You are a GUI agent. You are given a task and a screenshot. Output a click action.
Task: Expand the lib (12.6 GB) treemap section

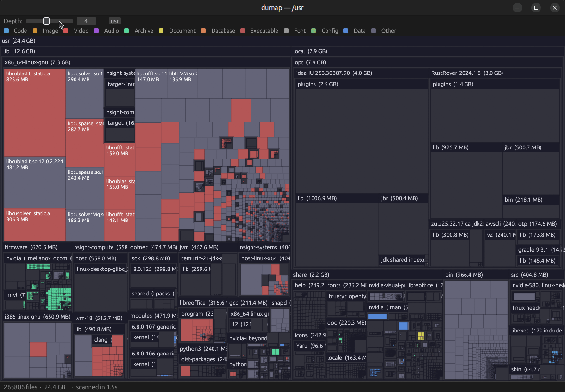pos(19,51)
